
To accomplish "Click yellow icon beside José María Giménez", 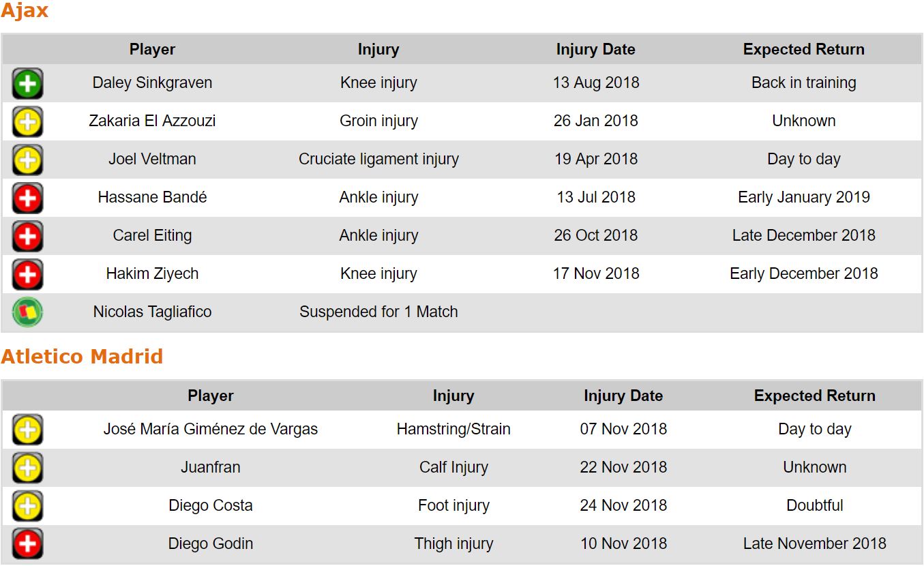I will (27, 430).
